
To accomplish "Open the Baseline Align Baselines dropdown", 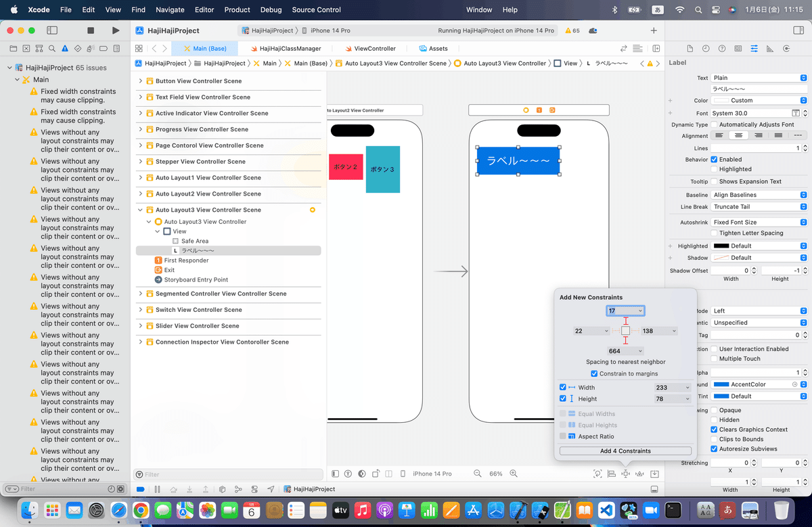I will (x=759, y=195).
